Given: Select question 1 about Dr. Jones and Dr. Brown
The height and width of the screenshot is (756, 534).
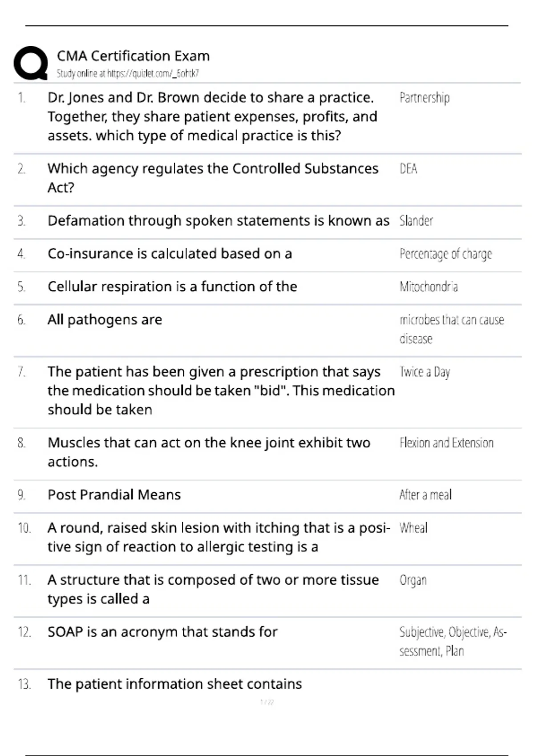Looking at the screenshot, I should [x=212, y=117].
